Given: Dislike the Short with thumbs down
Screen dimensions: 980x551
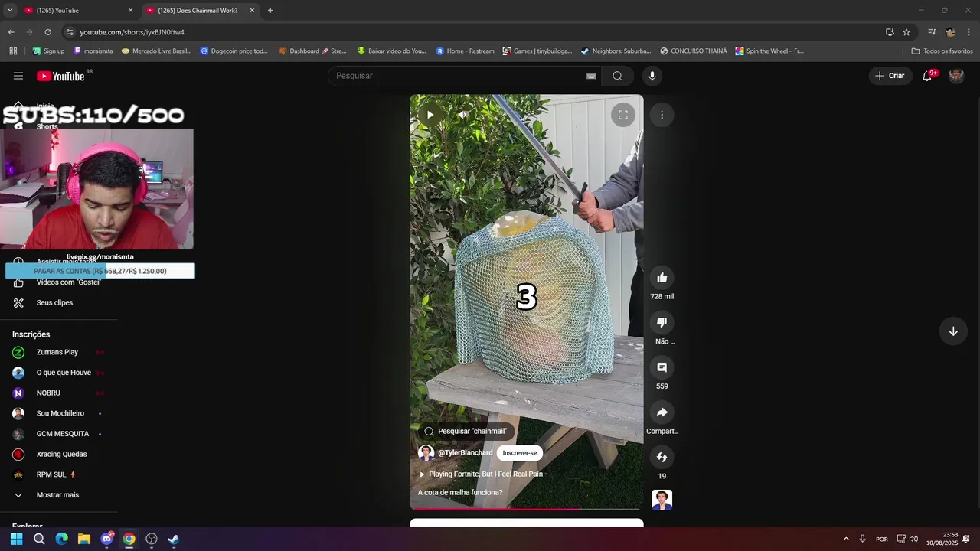Looking at the screenshot, I should point(662,322).
